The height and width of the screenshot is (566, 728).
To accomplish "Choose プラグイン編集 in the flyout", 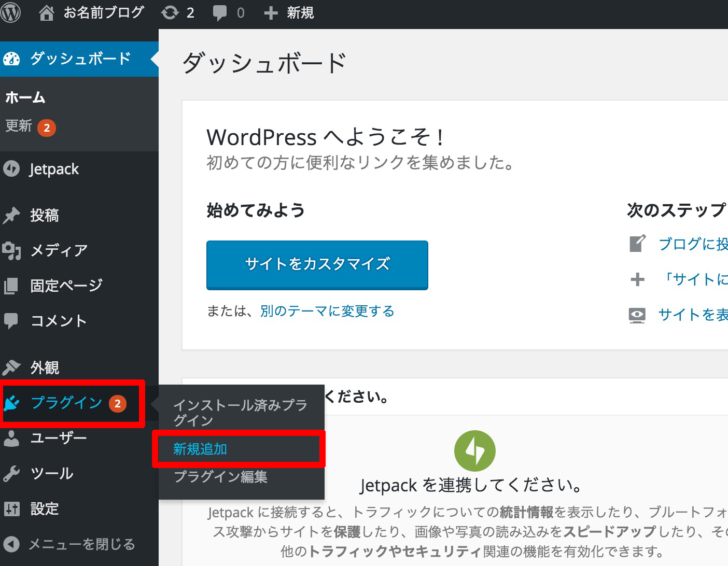I will click(x=220, y=476).
